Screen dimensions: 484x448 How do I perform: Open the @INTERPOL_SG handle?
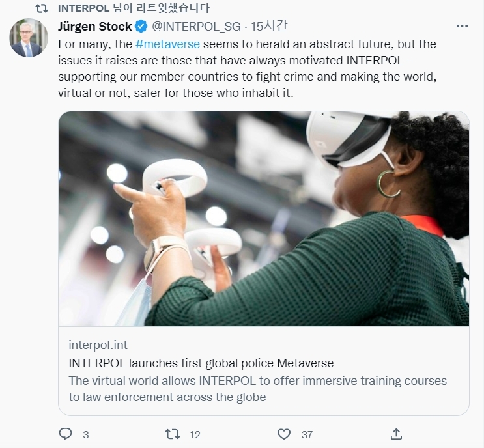pyautogui.click(x=195, y=27)
